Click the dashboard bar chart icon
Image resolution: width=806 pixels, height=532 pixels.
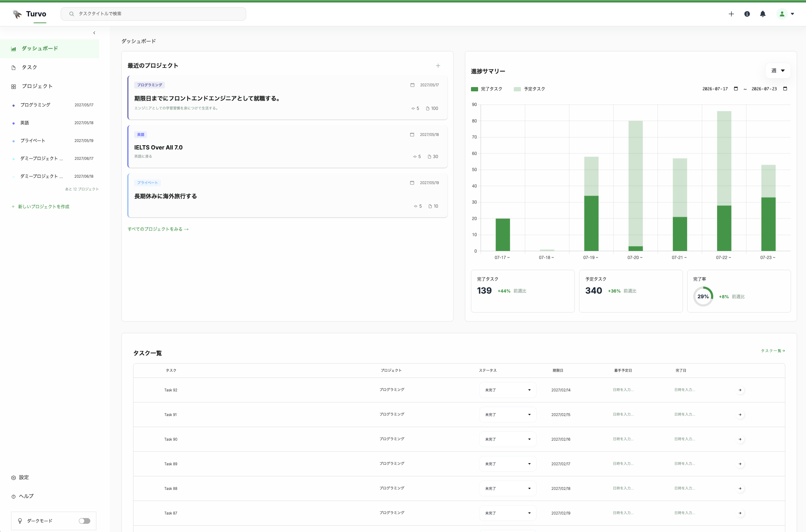[x=14, y=49]
